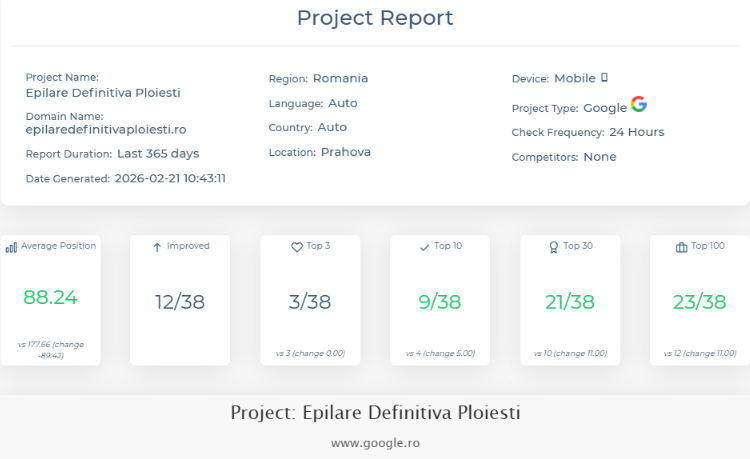Click the Top 100 briefcase icon
Viewport: 750px width, 459px height.
(x=681, y=247)
